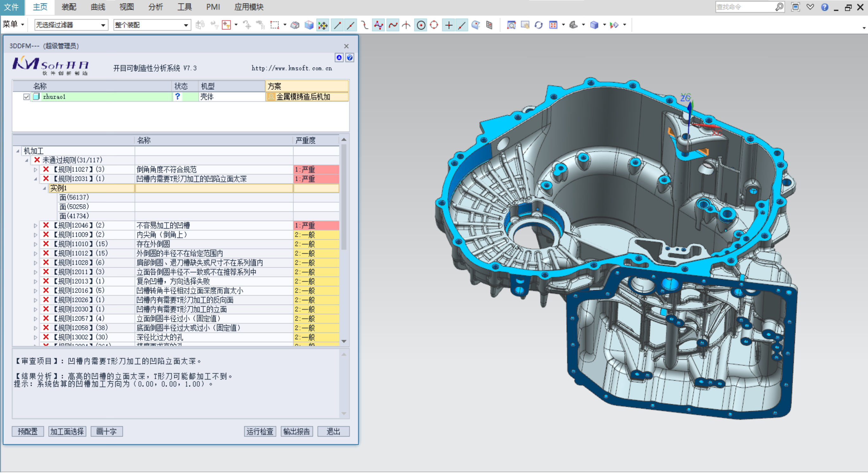This screenshot has height=473, width=868.
Task: Open the 菜单 menu
Action: (13, 24)
